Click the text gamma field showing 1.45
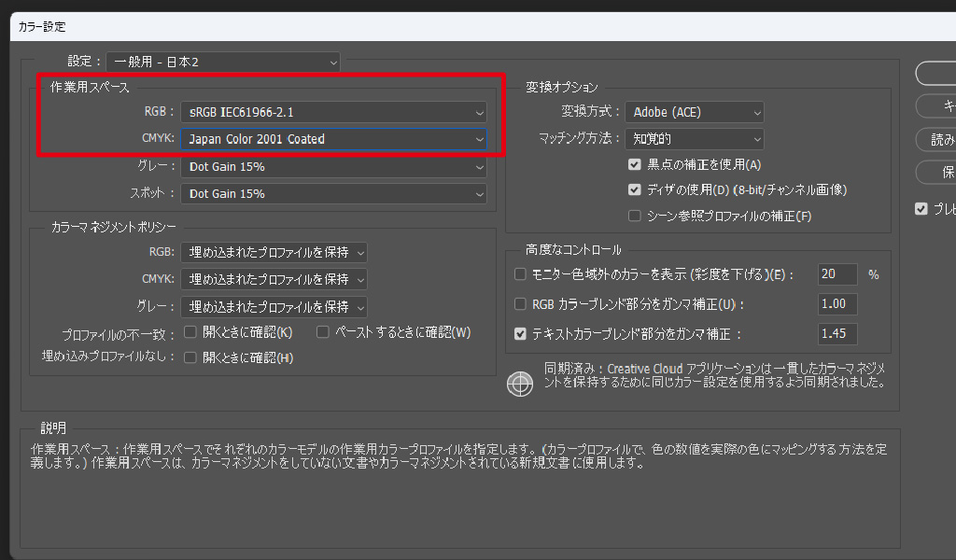This screenshot has width=956, height=560. [837, 333]
